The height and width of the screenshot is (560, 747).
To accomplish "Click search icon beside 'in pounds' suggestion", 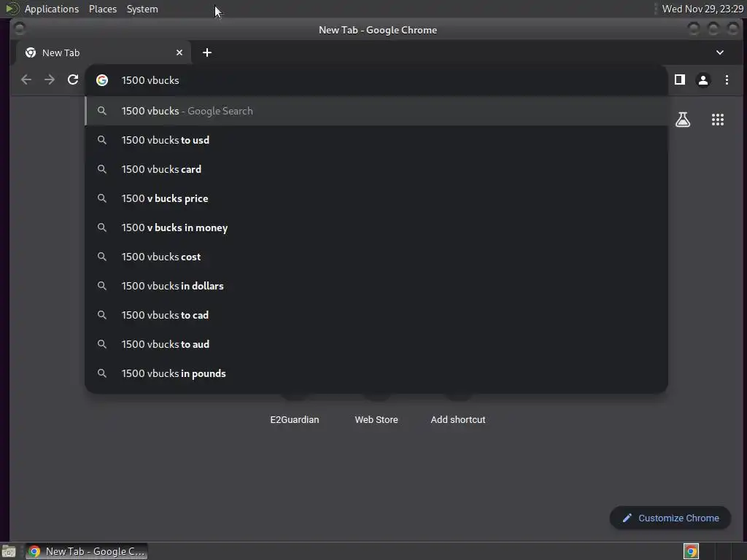I will click(102, 373).
